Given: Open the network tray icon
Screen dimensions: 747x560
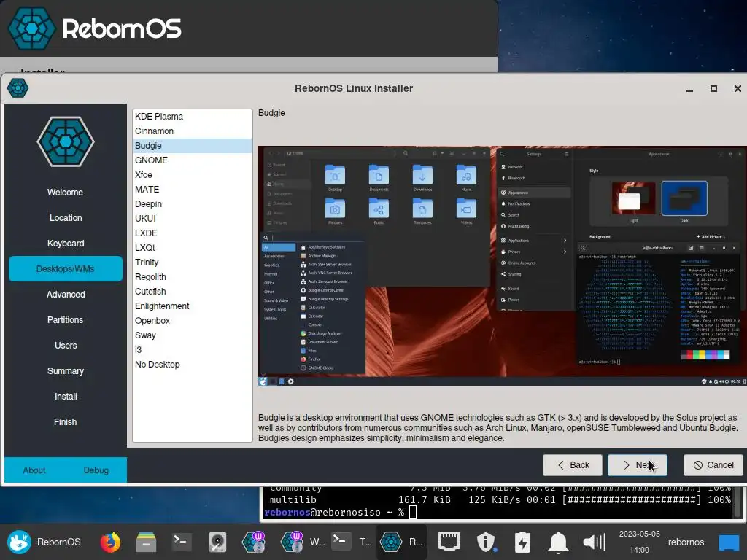Looking at the screenshot, I should (x=449, y=542).
